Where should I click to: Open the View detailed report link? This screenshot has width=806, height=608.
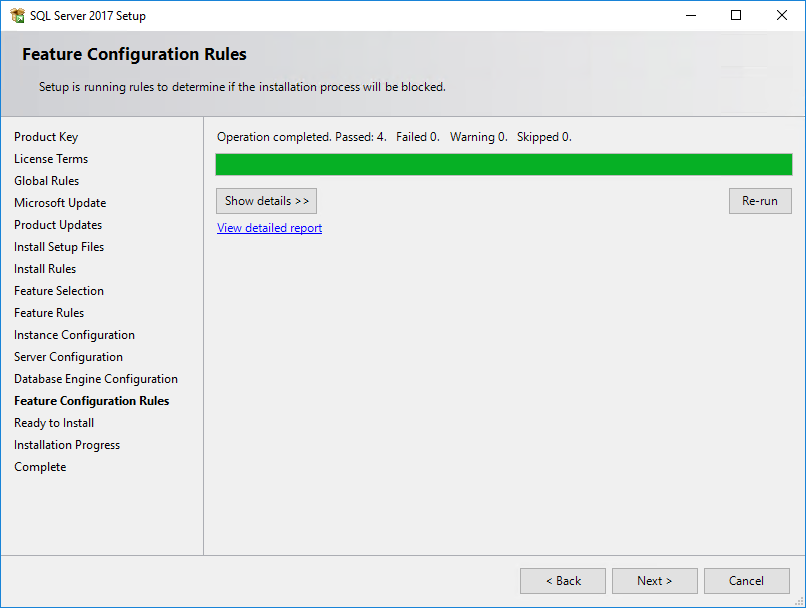click(269, 228)
